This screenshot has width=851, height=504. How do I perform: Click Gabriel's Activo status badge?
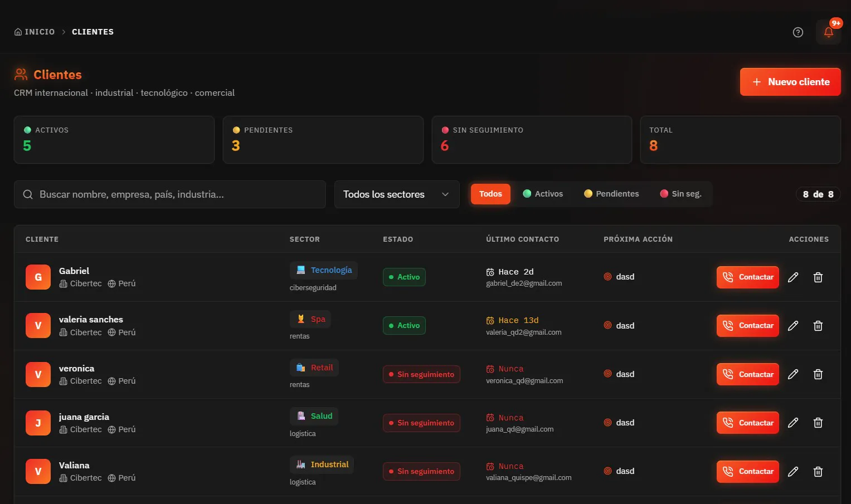click(404, 277)
